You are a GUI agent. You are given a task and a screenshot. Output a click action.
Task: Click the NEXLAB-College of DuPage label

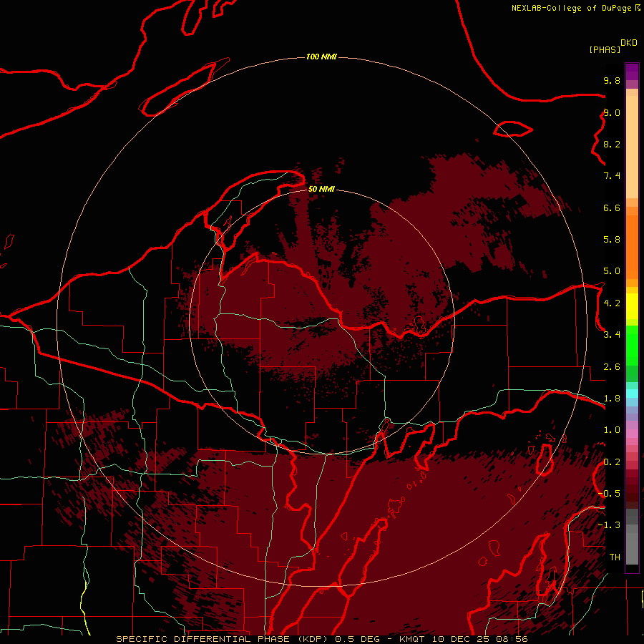pos(571,8)
